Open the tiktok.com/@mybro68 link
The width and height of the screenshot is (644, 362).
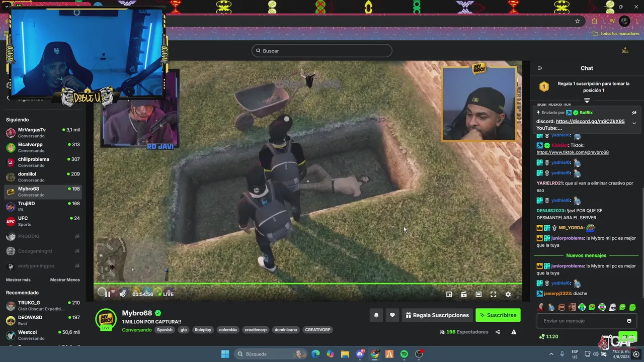pos(573,152)
